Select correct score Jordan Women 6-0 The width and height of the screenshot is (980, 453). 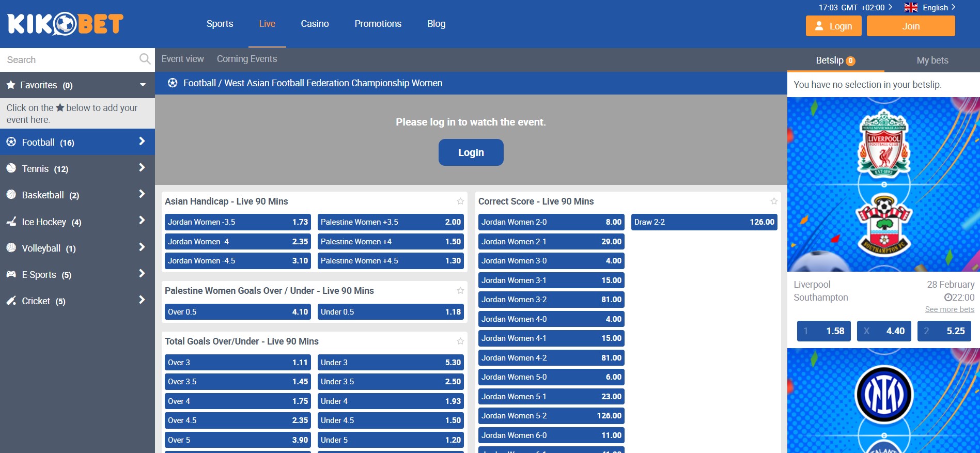[x=551, y=435]
